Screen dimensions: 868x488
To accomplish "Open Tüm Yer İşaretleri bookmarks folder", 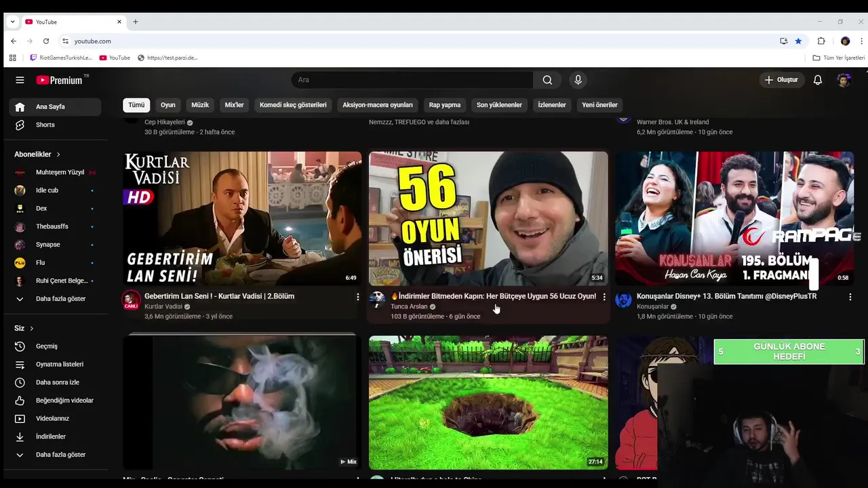I will pos(839,58).
